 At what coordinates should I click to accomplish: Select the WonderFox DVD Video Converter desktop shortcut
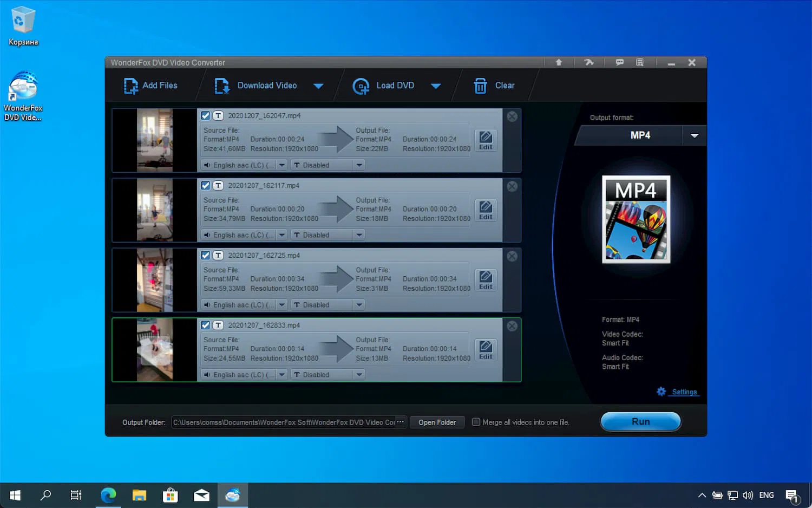[x=23, y=96]
